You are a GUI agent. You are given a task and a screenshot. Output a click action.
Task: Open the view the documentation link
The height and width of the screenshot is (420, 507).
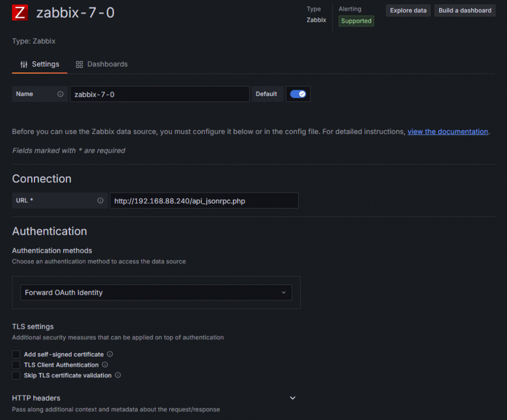click(448, 132)
